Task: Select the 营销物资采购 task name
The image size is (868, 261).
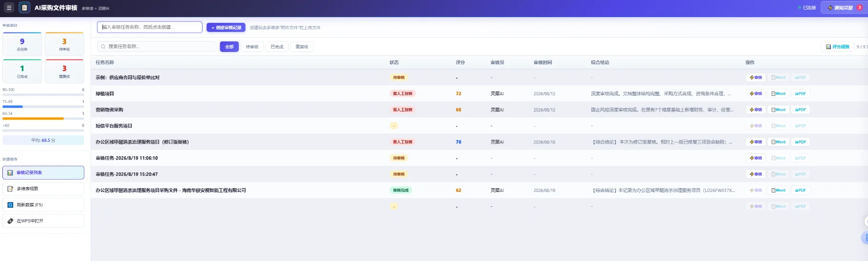Action: [109, 110]
